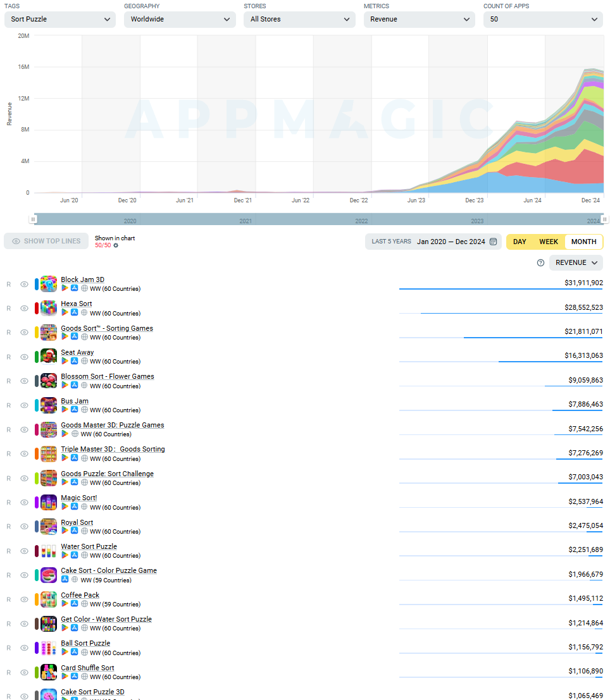Open the Tags dropdown showing Sort Puzzle
610x700 pixels.
coord(60,19)
